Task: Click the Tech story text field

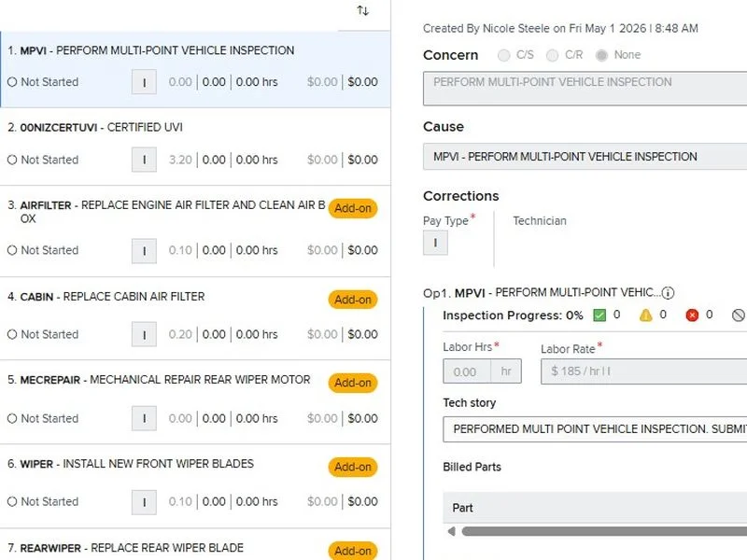Action: click(x=595, y=429)
